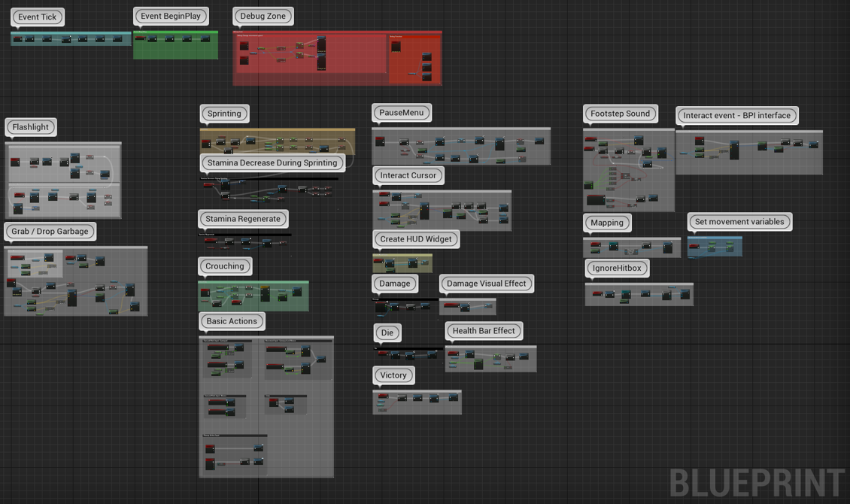Select the Event BeginPlay comment label
Image resolution: width=850 pixels, height=504 pixels.
(172, 16)
